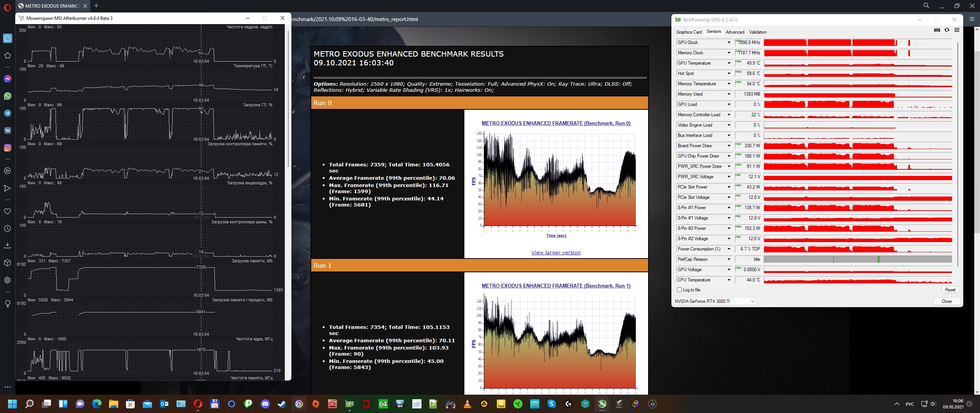Open Steam from the Windows taskbar
The height and width of the screenshot is (413, 980).
click(282, 404)
